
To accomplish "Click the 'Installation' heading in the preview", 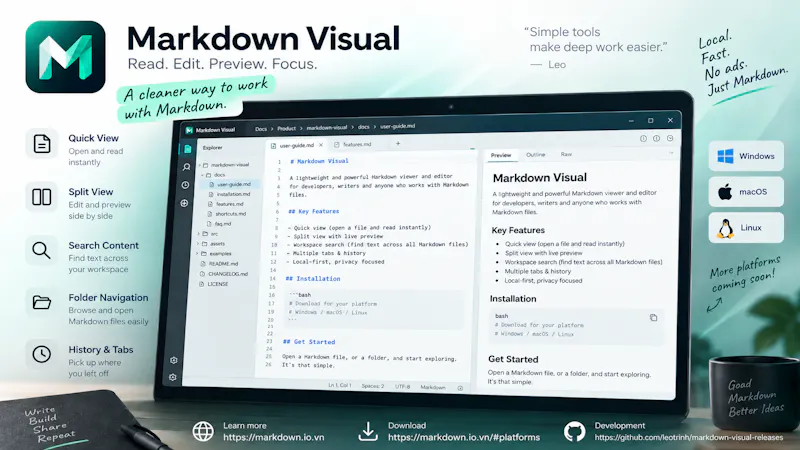I will click(513, 298).
